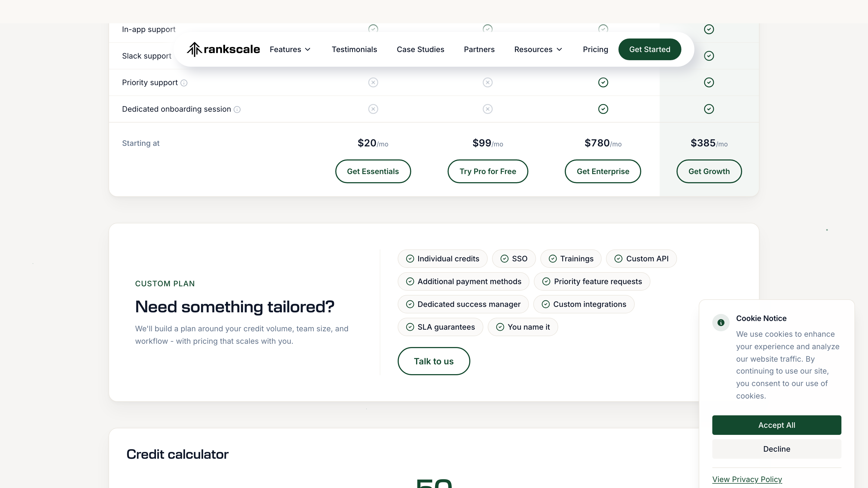Click Get Essentials button
Image resolution: width=868 pixels, height=488 pixels.
point(373,171)
